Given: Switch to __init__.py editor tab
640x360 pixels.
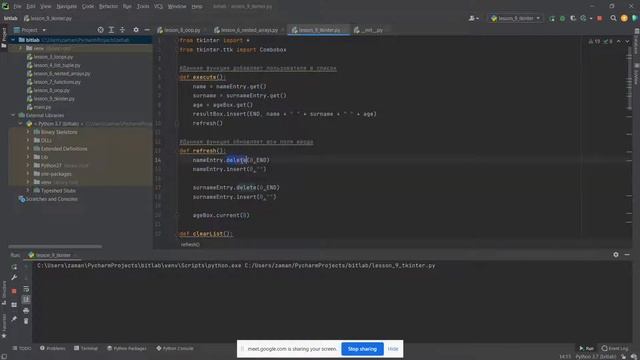Looking at the screenshot, I should (371, 30).
